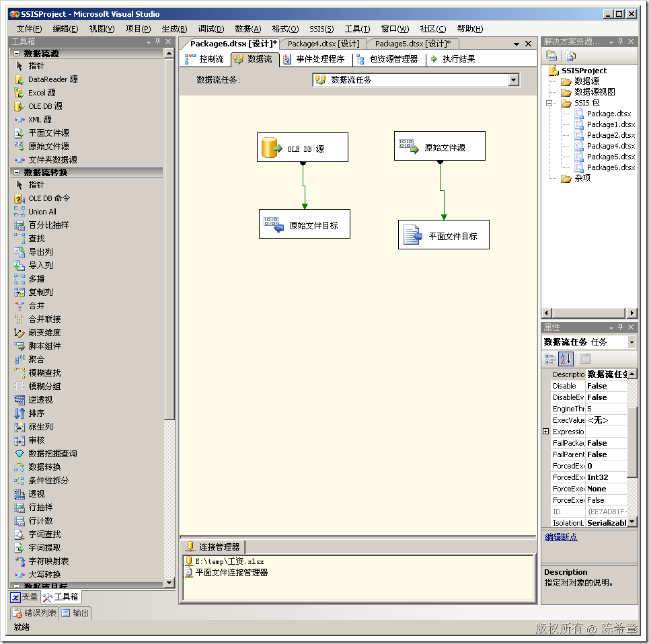Show the 输出 panel
Screen dimensions: 649x644
pos(75,613)
